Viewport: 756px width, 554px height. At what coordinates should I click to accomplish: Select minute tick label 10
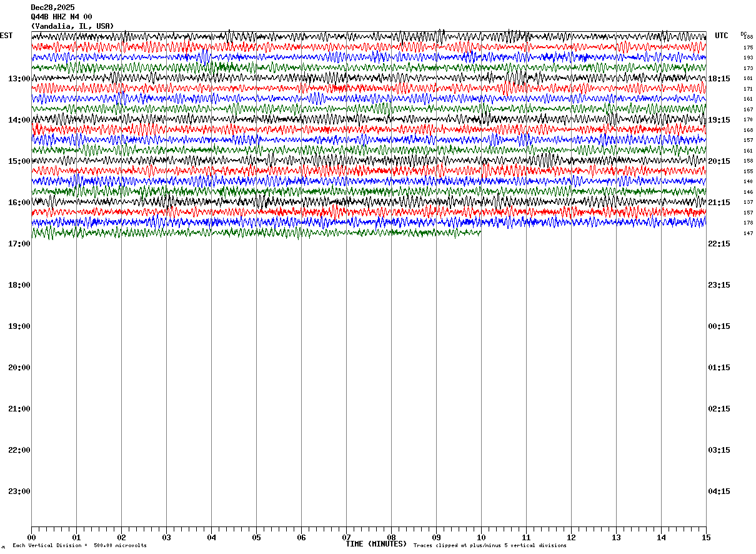481,538
